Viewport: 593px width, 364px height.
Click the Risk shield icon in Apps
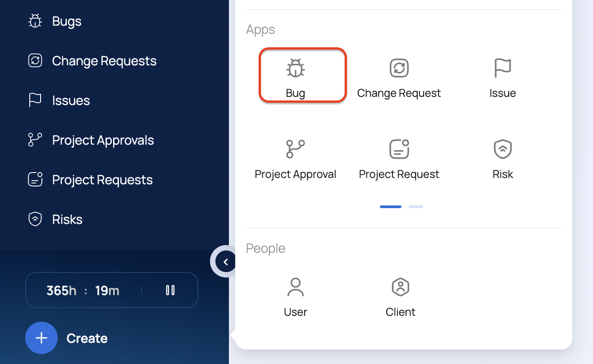pos(502,150)
